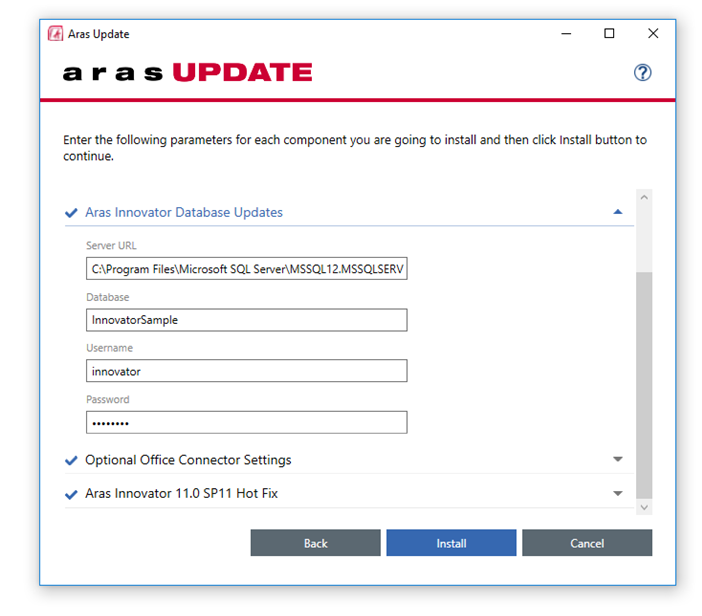The height and width of the screenshot is (616, 702).
Task: Click the Password input field
Action: (x=246, y=422)
